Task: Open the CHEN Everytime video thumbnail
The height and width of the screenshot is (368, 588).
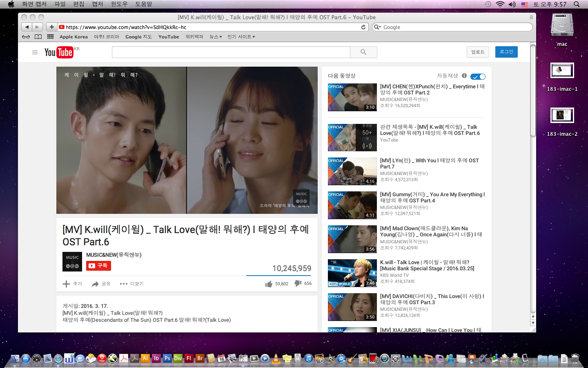Action: tap(352, 97)
